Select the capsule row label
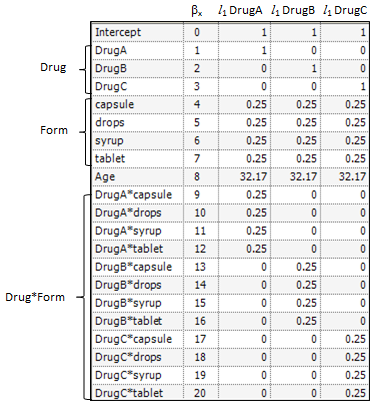Screen dimensions: 372x402 tap(114, 105)
